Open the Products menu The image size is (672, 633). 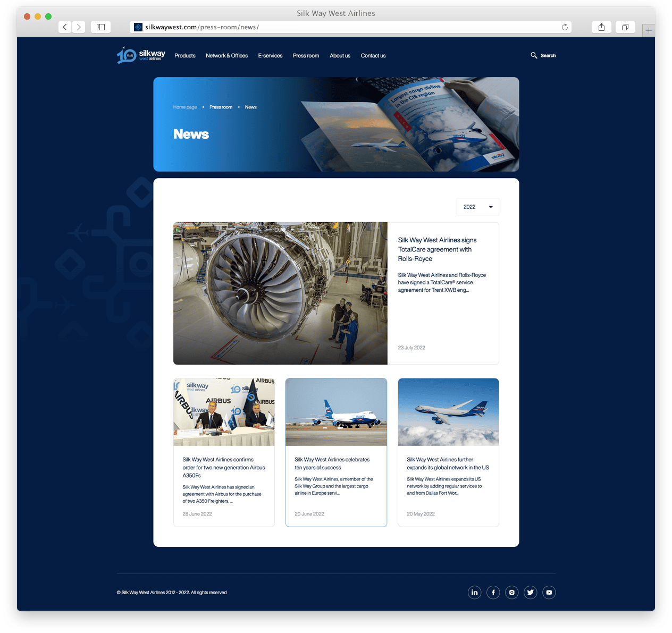tap(185, 56)
